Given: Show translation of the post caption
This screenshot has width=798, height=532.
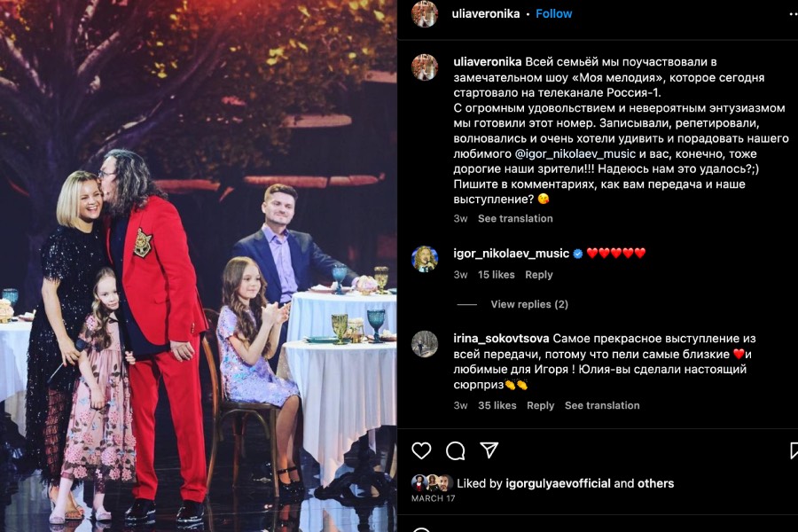Looking at the screenshot, I should [x=515, y=218].
